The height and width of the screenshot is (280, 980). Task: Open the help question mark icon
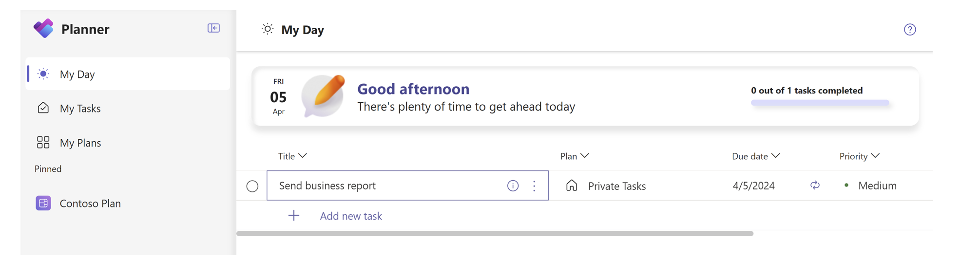pos(909,30)
